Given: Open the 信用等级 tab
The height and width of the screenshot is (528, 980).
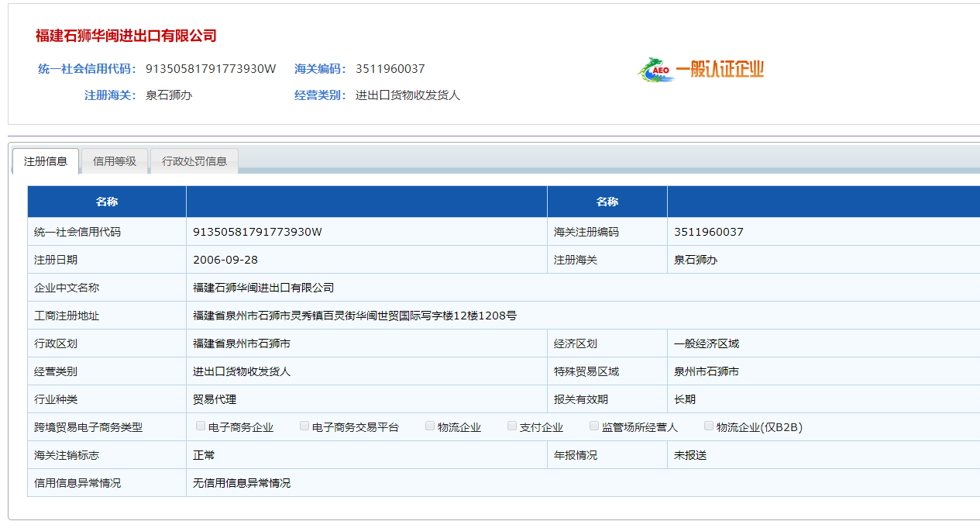Looking at the screenshot, I should point(115,161).
